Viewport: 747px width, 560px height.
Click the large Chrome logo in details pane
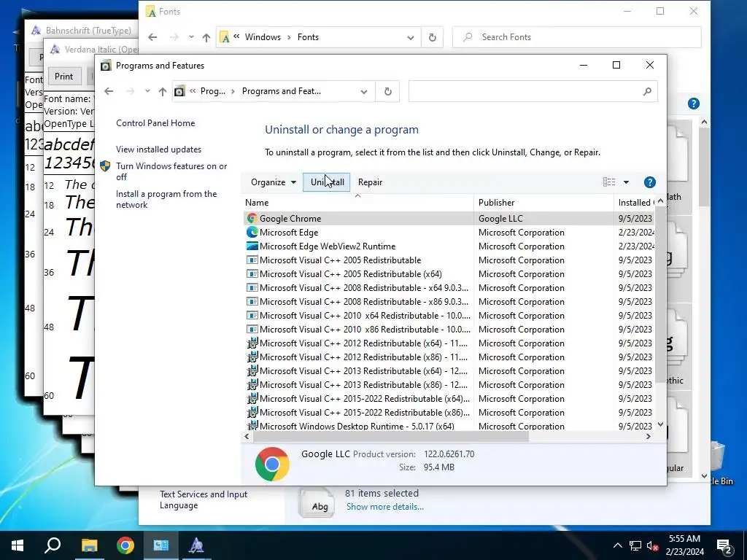(x=272, y=463)
